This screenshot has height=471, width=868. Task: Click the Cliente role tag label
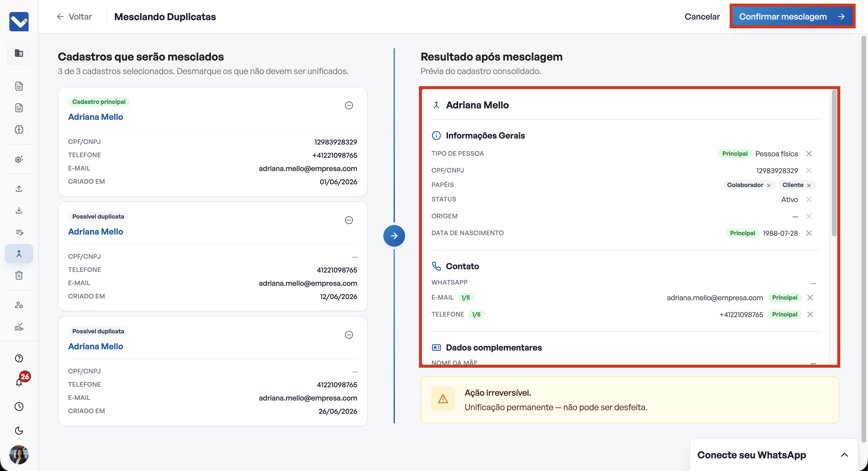[793, 185]
